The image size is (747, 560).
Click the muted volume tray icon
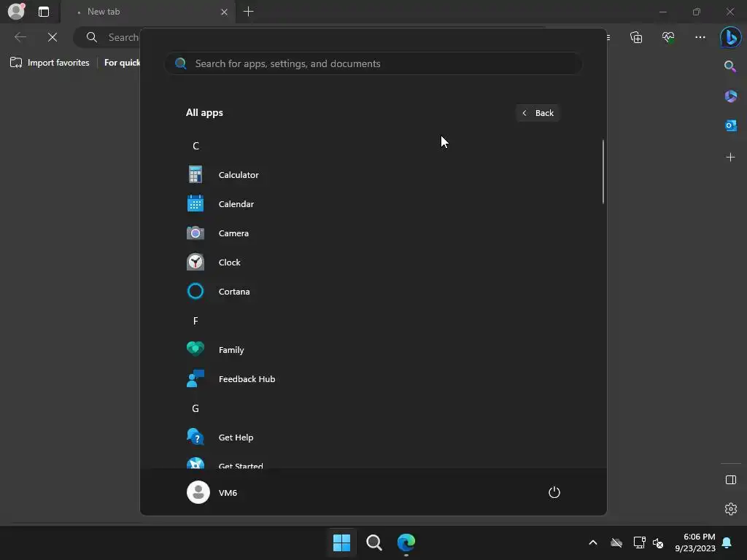coord(658,542)
